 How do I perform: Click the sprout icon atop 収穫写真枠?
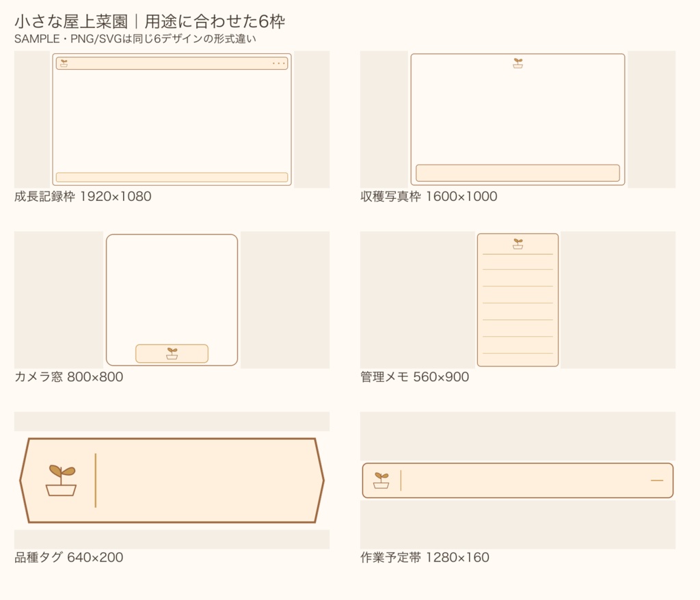point(518,63)
